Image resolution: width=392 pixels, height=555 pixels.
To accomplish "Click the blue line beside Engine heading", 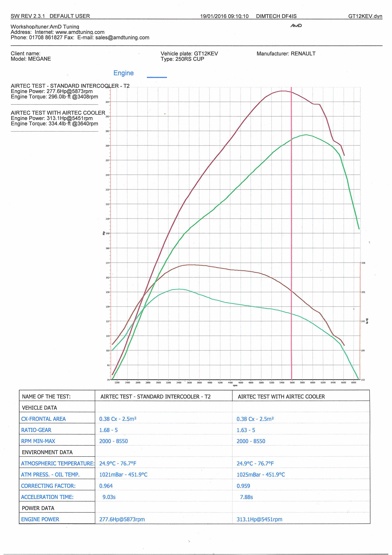I will (157, 77).
